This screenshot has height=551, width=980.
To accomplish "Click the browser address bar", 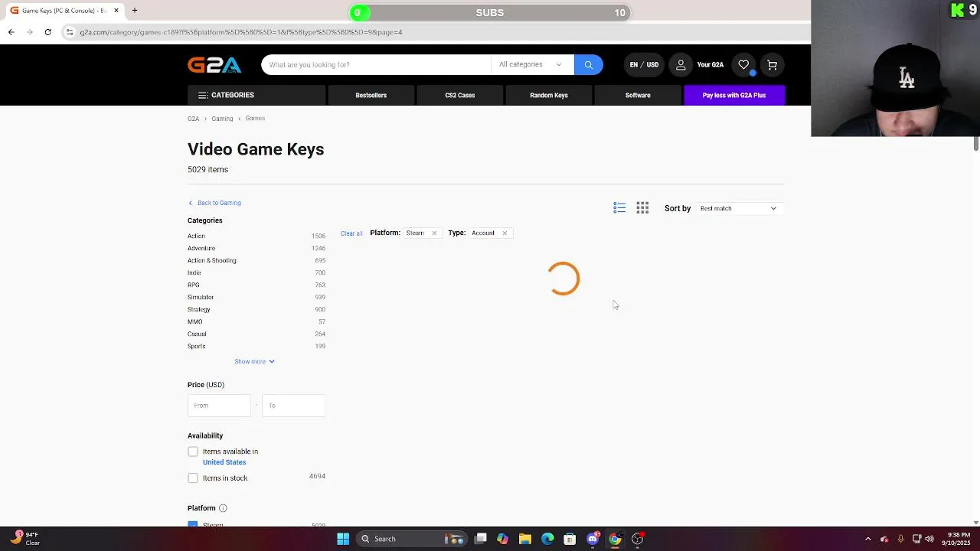I will 429,32.
